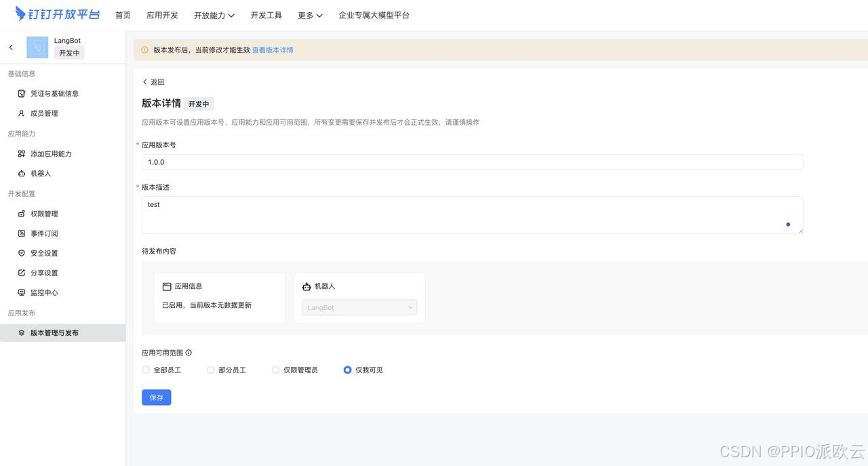The image size is (868, 466).
Task: Open the 开发工具 nav item
Action: 267,15
